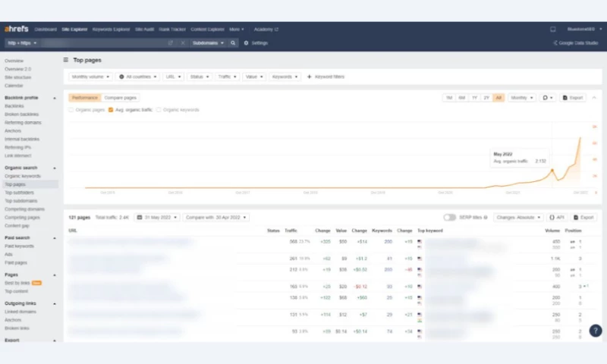
Task: Open the Site Explorer tab
Action: click(74, 30)
